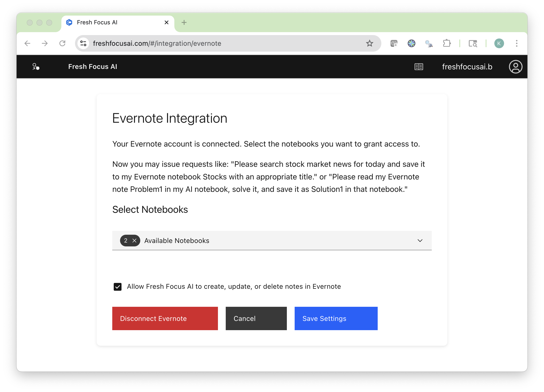
Task: Open site information via the tune icon
Action: click(83, 43)
